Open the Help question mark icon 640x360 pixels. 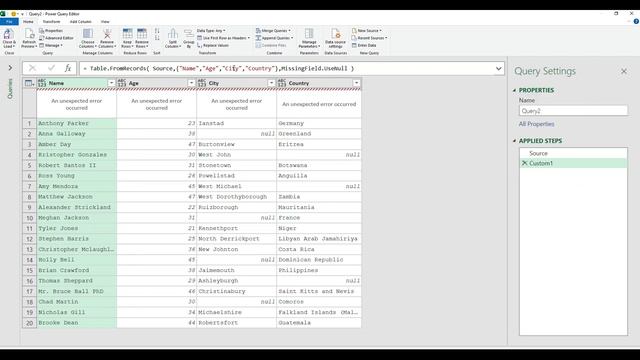pos(636,22)
